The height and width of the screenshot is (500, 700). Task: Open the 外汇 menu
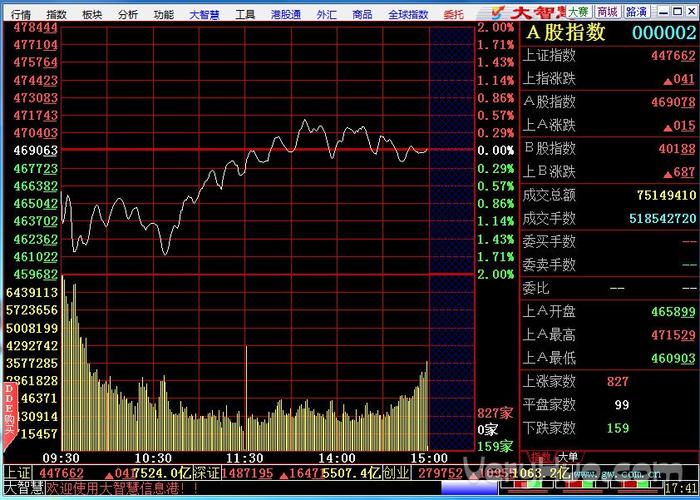pos(326,14)
